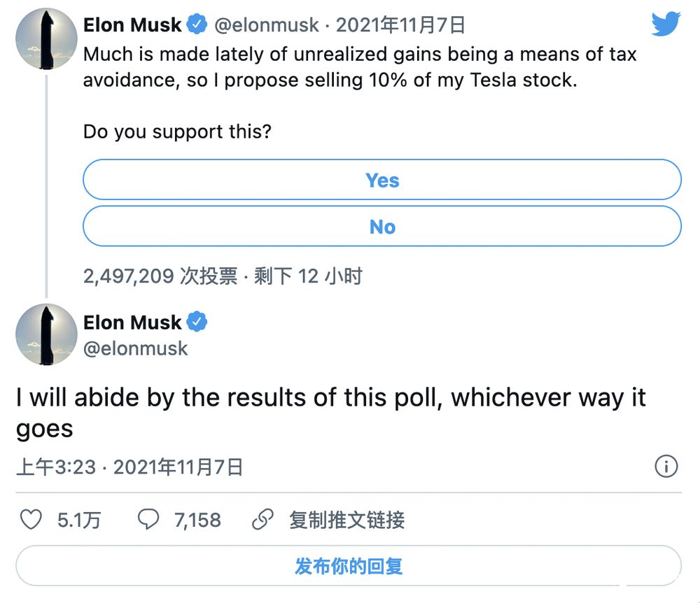
Task: Open Elon Musk's top profile avatar
Action: click(46, 38)
